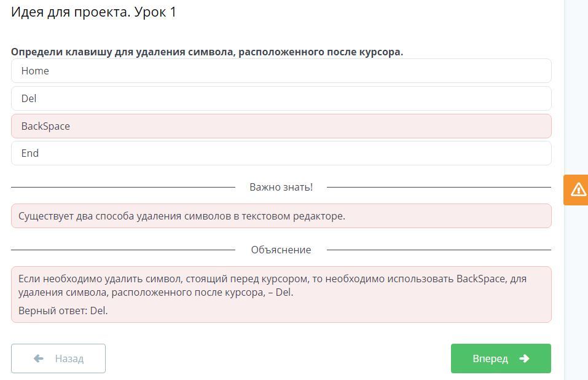Go back with the Назад button
588x380 pixels.
point(58,358)
